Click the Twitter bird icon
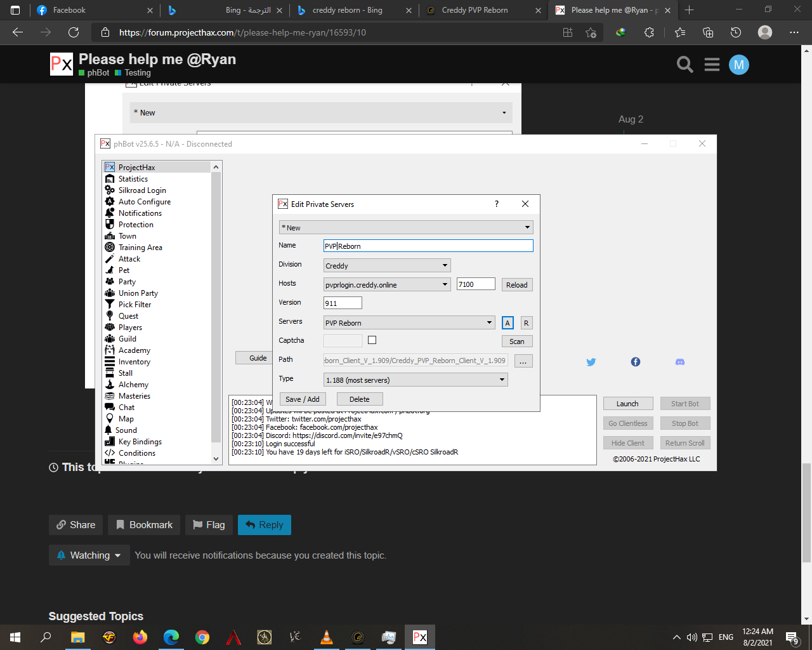Image resolution: width=812 pixels, height=650 pixels. [591, 362]
